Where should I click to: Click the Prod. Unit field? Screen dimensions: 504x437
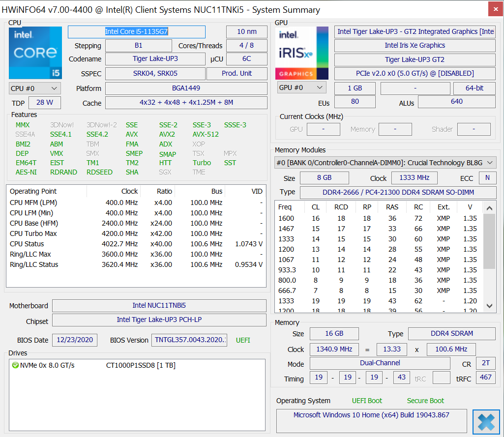click(237, 74)
